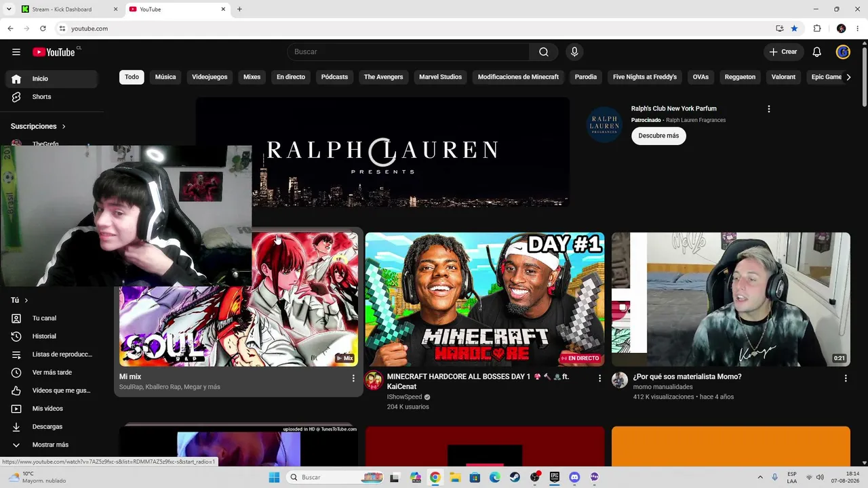Image resolution: width=868 pixels, height=488 pixels.
Task: Open the Windows Start menu
Action: [x=274, y=477]
